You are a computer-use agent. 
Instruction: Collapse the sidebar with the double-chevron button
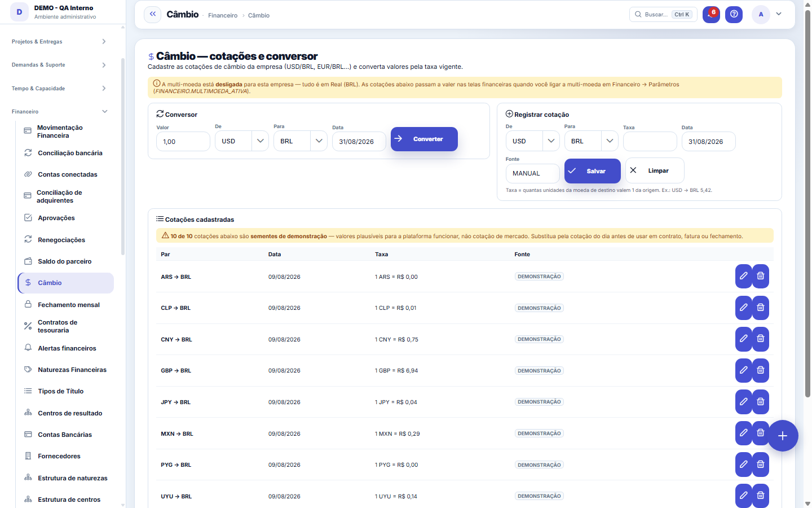(x=152, y=15)
